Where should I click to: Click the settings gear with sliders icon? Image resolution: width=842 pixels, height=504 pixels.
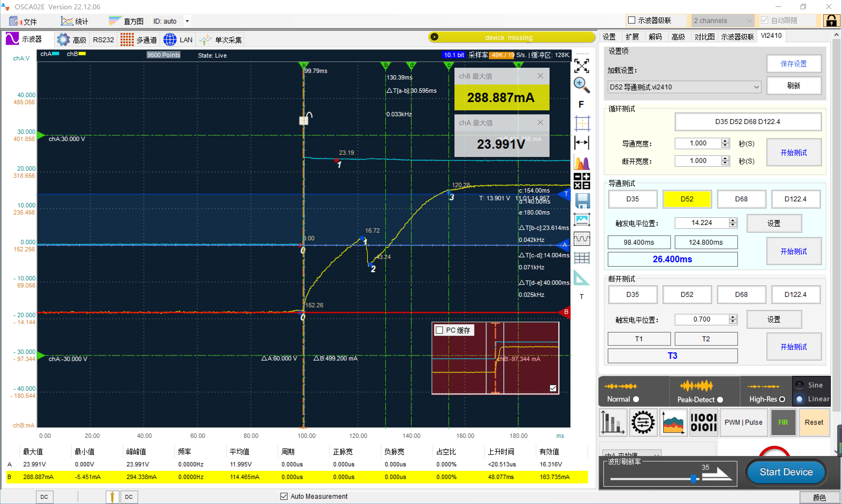point(643,423)
